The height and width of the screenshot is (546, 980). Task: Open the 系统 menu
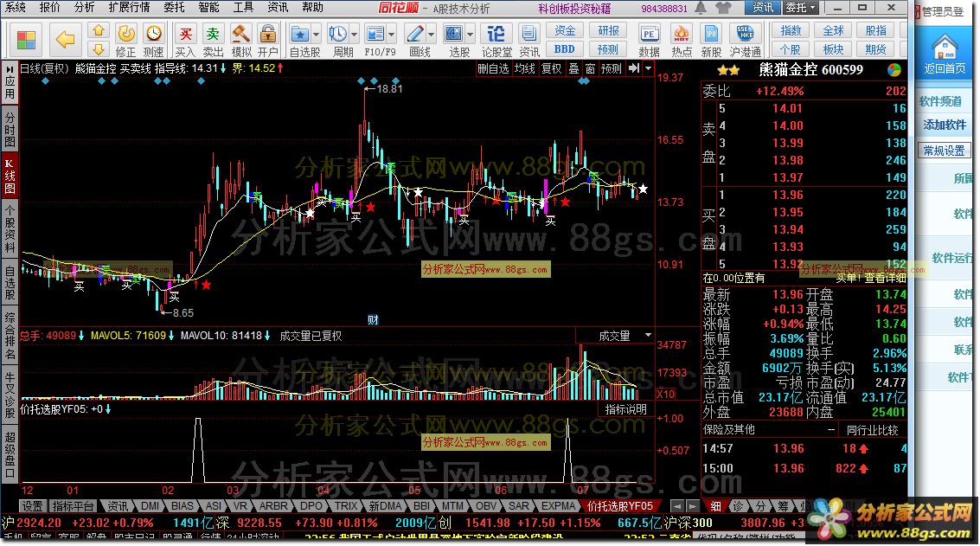[x=16, y=7]
